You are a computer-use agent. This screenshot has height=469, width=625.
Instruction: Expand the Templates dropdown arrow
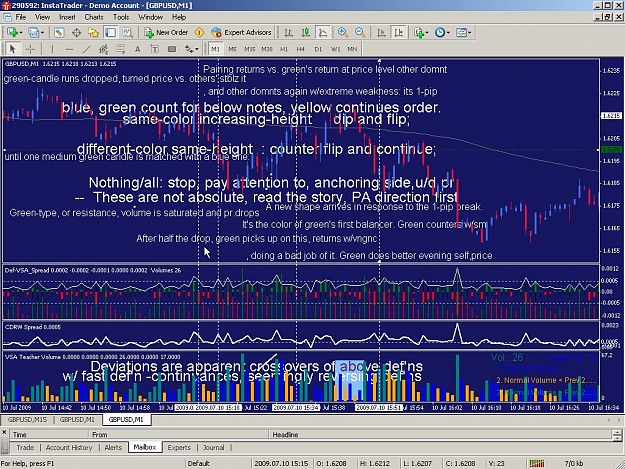point(470,33)
